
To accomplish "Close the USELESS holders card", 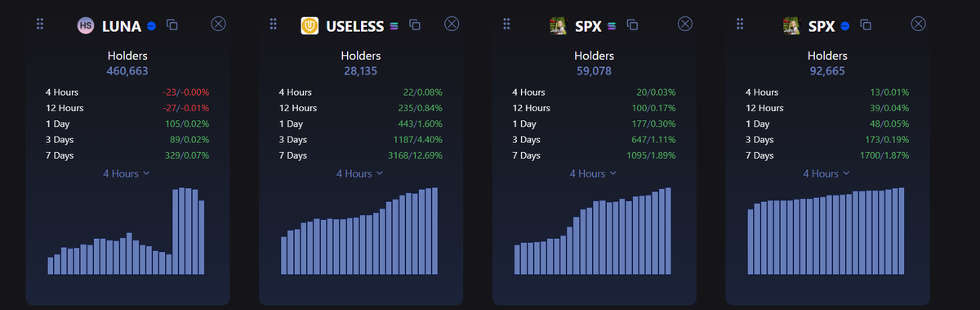I will click(x=452, y=24).
